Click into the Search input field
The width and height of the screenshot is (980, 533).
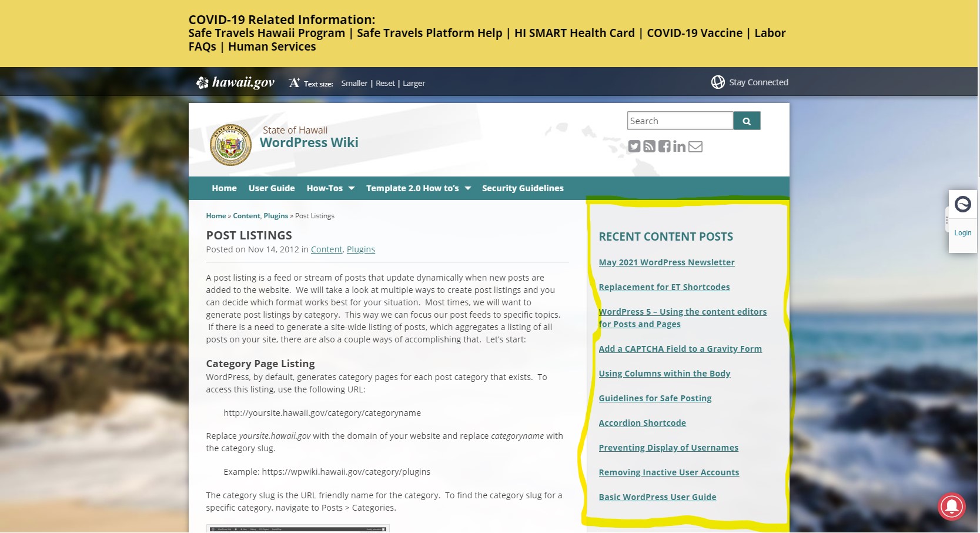coord(680,121)
